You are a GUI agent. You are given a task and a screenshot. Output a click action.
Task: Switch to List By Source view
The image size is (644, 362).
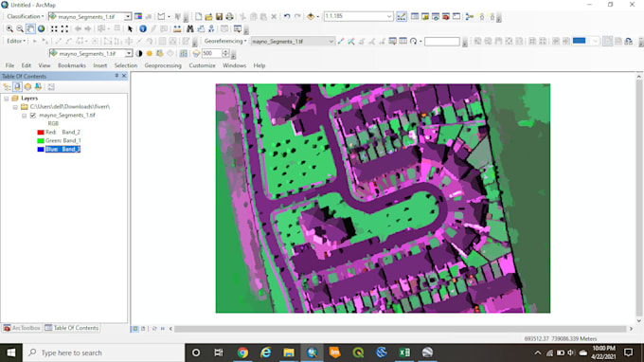pyautogui.click(x=17, y=86)
